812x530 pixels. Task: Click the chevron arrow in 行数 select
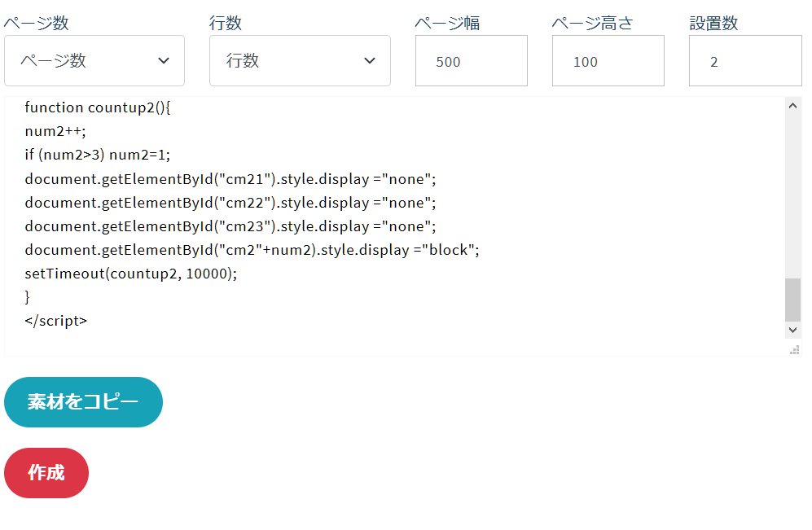(370, 60)
